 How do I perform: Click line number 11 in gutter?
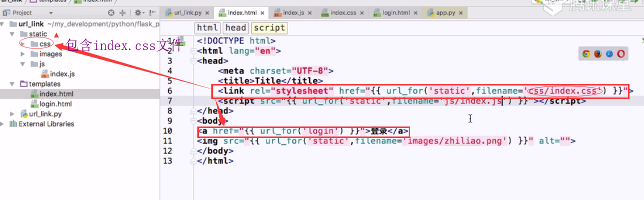point(167,141)
